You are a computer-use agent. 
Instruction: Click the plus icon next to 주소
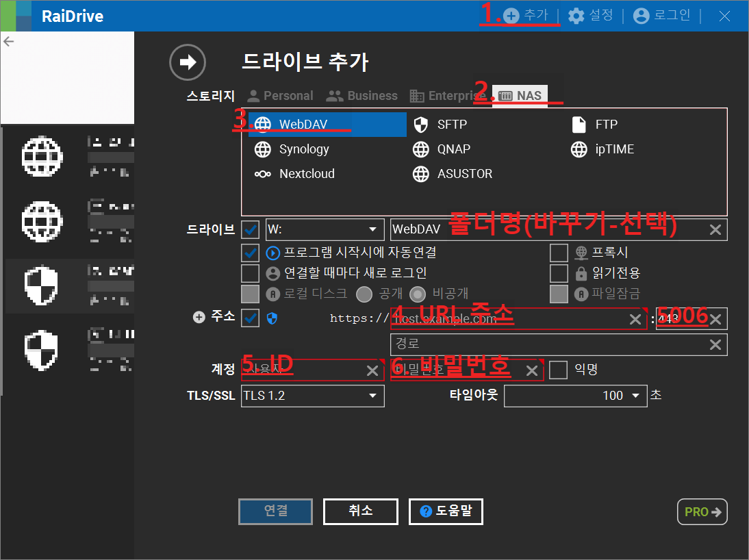point(199,317)
